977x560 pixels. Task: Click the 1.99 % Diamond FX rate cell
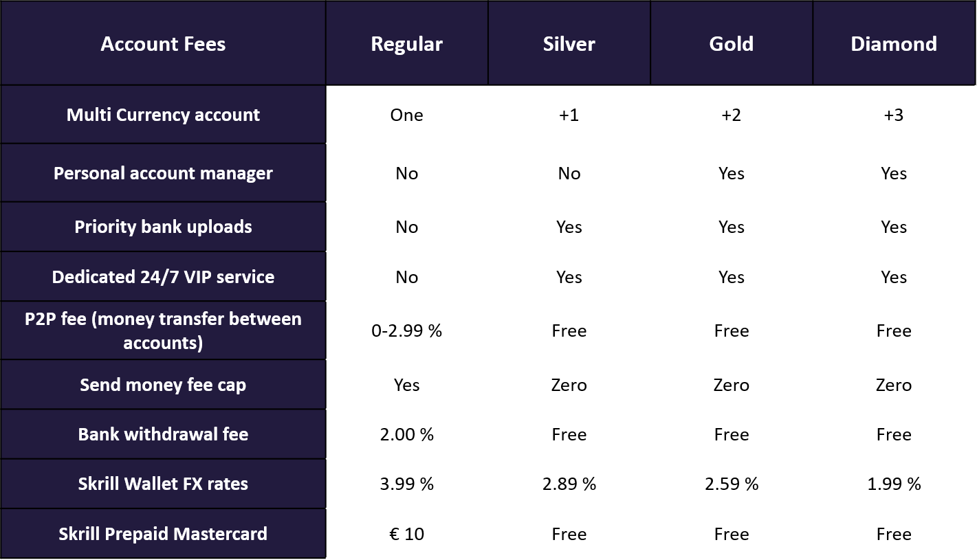pyautogui.click(x=893, y=484)
